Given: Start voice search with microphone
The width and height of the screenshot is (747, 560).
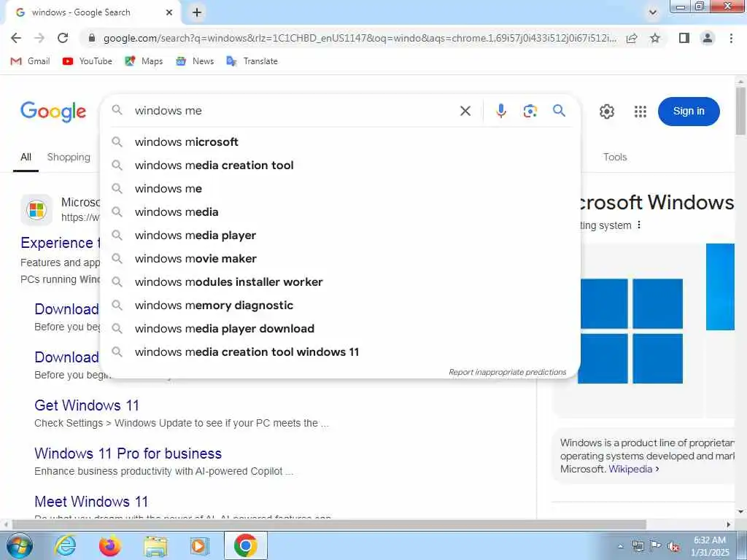Looking at the screenshot, I should [x=500, y=111].
